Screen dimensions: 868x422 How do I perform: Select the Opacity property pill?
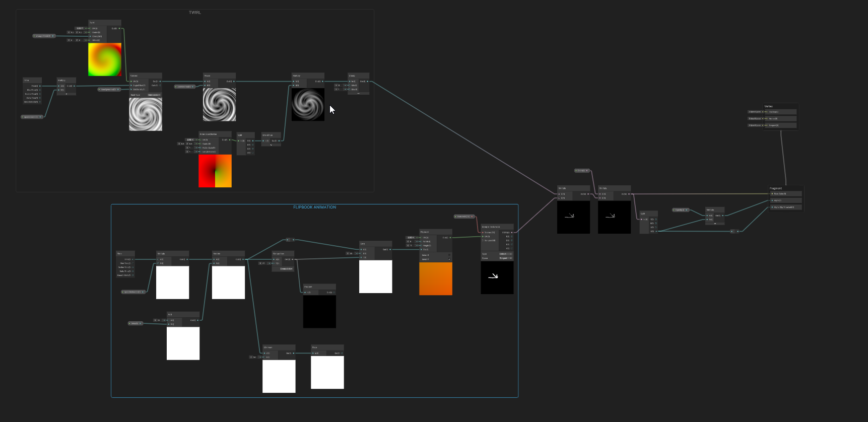(681, 210)
